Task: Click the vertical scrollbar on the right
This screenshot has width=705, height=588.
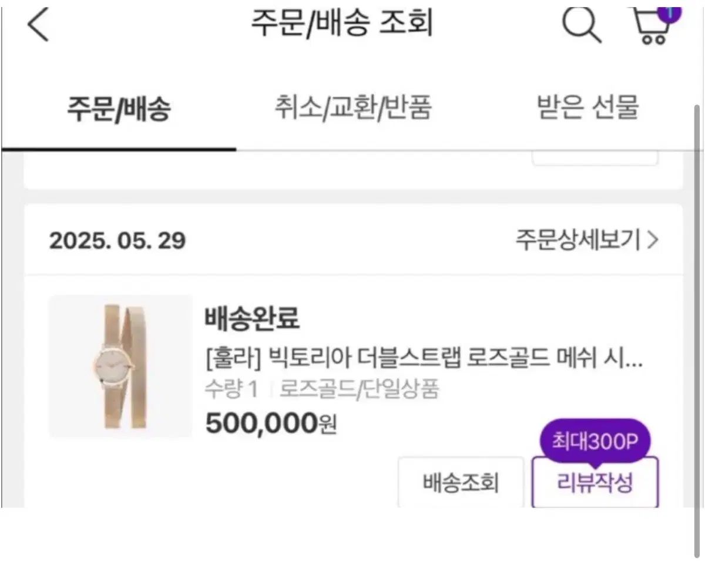Action: coord(697,329)
